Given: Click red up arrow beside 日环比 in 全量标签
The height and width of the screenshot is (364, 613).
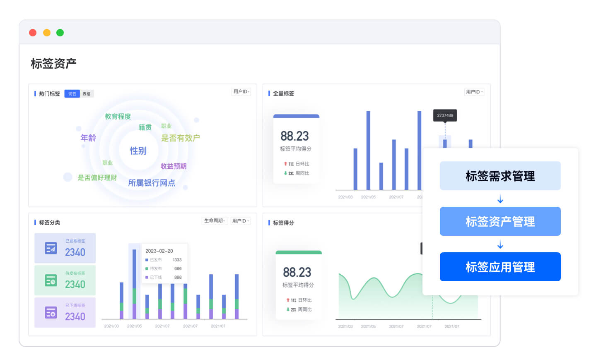Looking at the screenshot, I should click(x=285, y=164).
